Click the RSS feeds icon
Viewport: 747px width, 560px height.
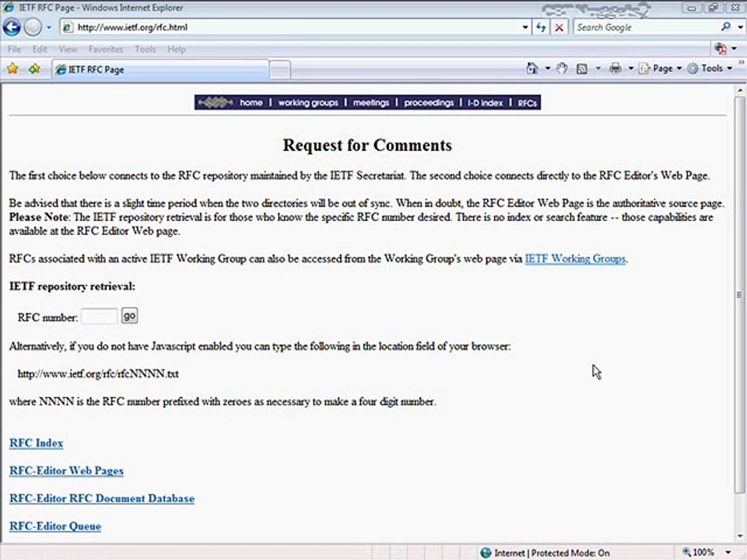[582, 69]
